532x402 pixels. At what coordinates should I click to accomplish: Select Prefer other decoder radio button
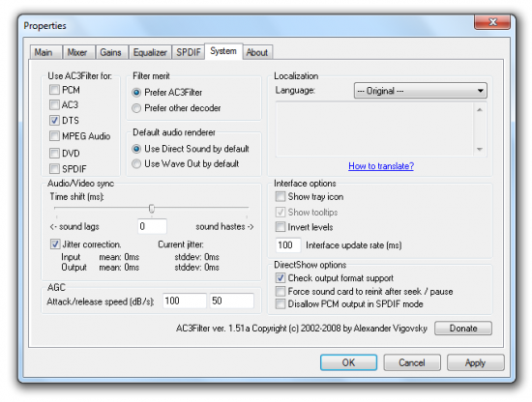[x=136, y=108]
